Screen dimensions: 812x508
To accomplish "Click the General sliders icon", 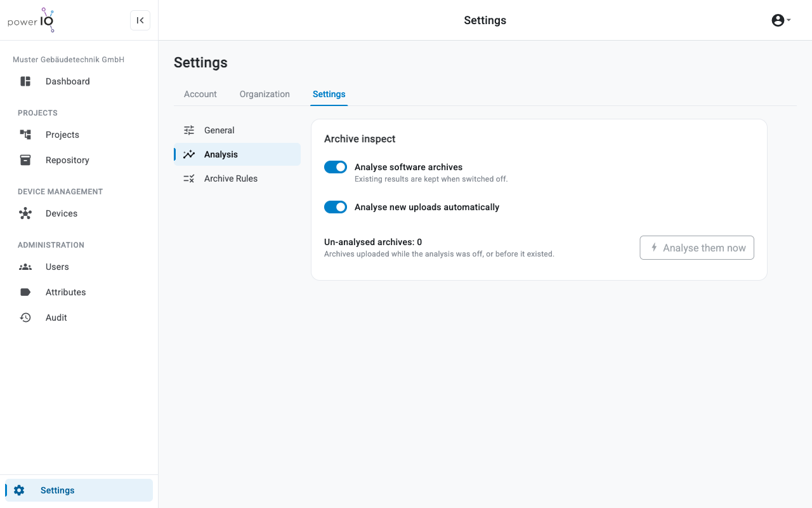I will 189,130.
